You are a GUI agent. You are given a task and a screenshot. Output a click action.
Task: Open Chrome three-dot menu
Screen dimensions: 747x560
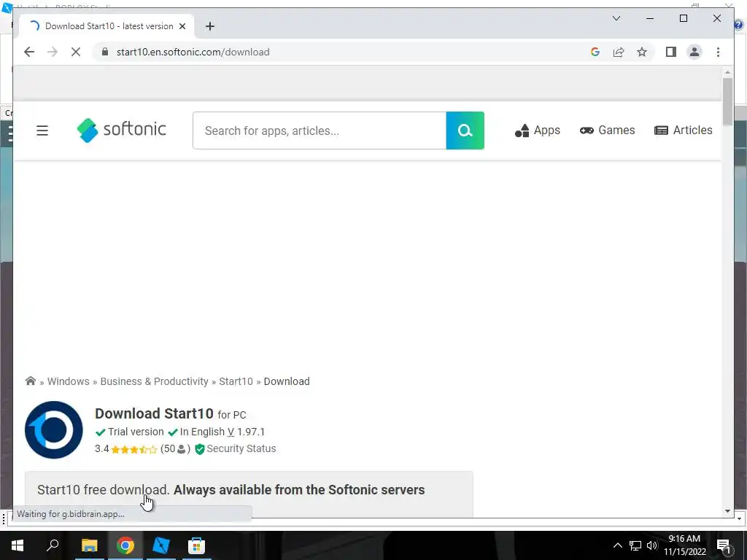click(x=718, y=52)
